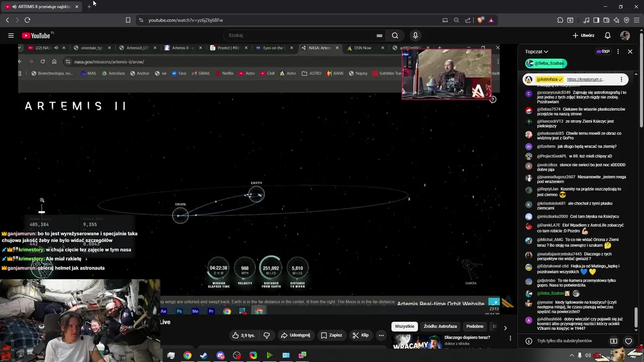Click the browser address bar URL
The width and height of the screenshot is (644, 362).
click(186, 20)
